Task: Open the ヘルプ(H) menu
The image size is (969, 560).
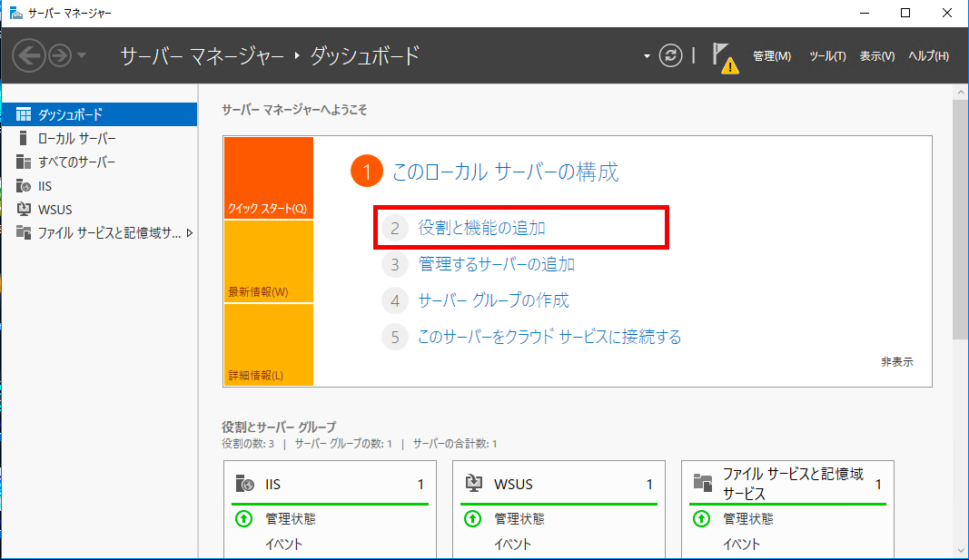Action: click(x=928, y=56)
